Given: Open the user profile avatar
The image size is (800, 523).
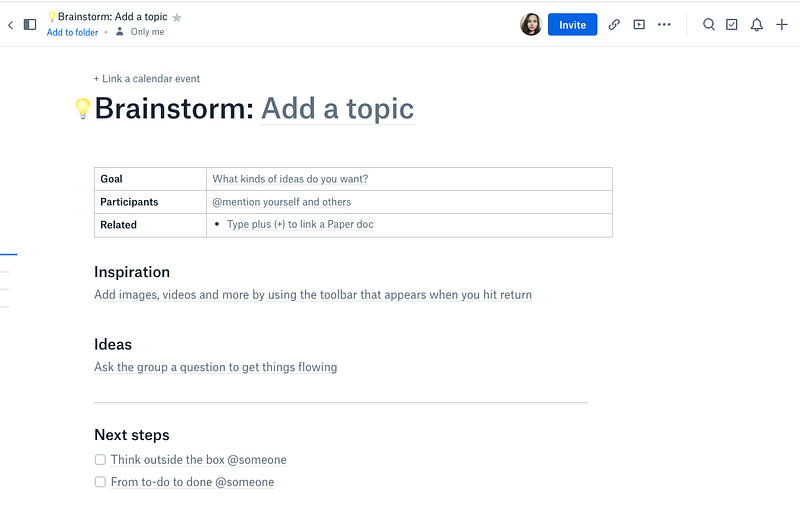Looking at the screenshot, I should 531,24.
